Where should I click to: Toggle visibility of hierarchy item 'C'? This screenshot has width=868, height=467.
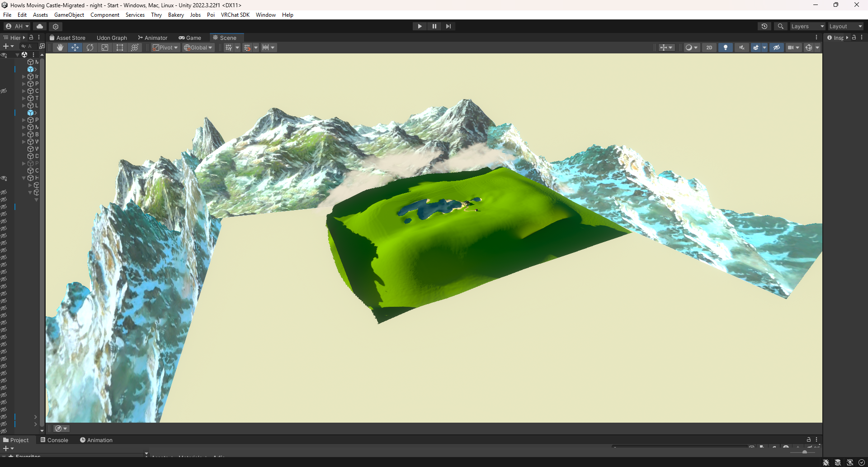tap(4, 91)
